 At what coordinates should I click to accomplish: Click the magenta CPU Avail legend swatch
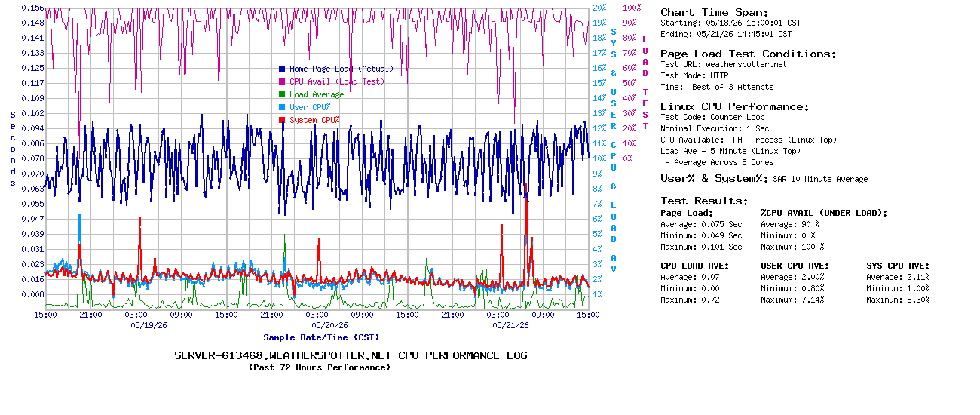(x=282, y=81)
